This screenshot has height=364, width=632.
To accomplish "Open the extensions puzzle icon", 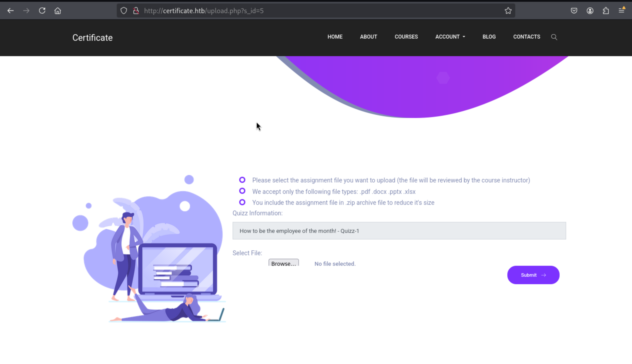I will [x=606, y=11].
